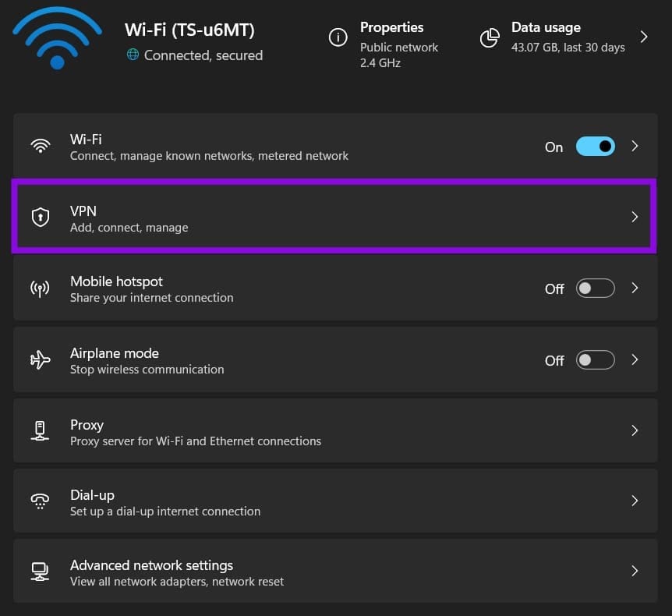Enable the Airplane mode toggle
672x616 pixels.
[596, 360]
